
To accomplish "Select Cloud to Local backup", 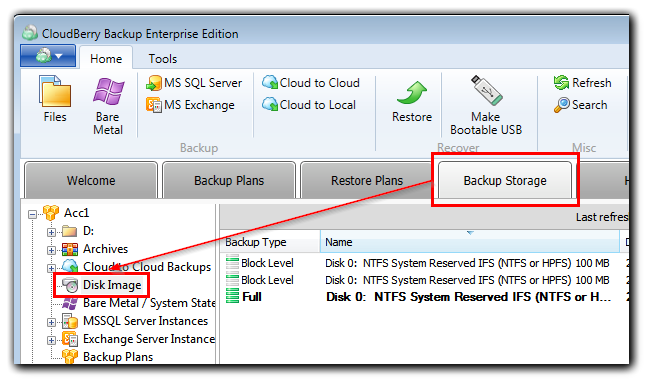I will point(309,105).
